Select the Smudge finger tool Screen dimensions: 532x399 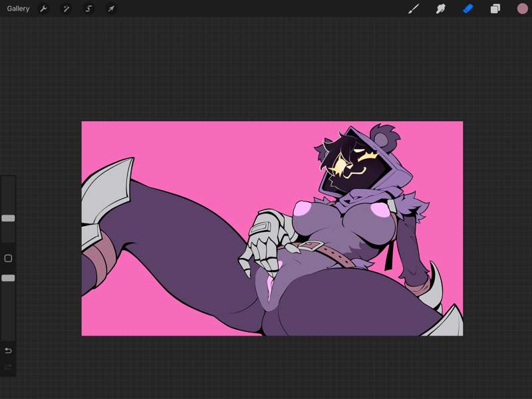pos(441,9)
